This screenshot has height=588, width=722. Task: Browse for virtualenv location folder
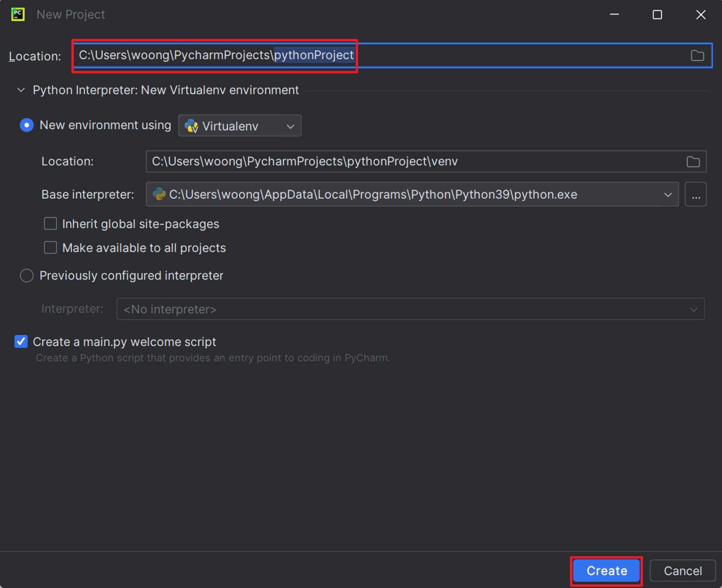pyautogui.click(x=693, y=161)
